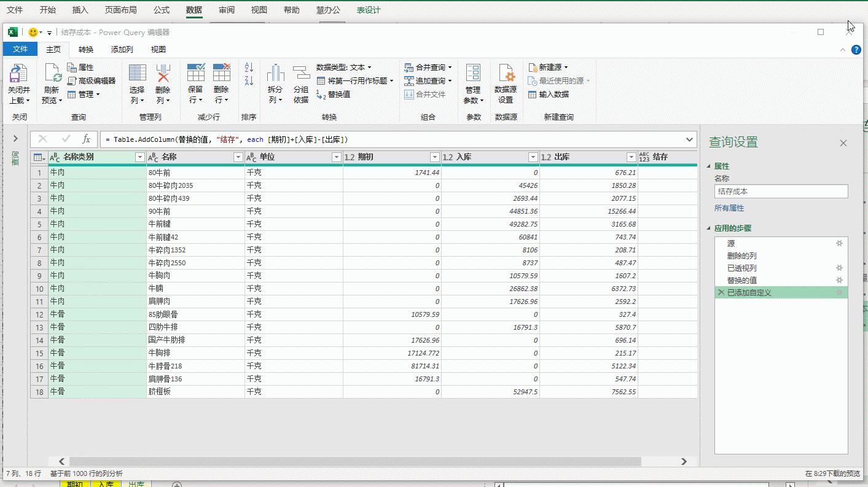This screenshot has height=487, width=868.
Task: Click the 替换值 (Replace Values) tool
Action: click(333, 95)
